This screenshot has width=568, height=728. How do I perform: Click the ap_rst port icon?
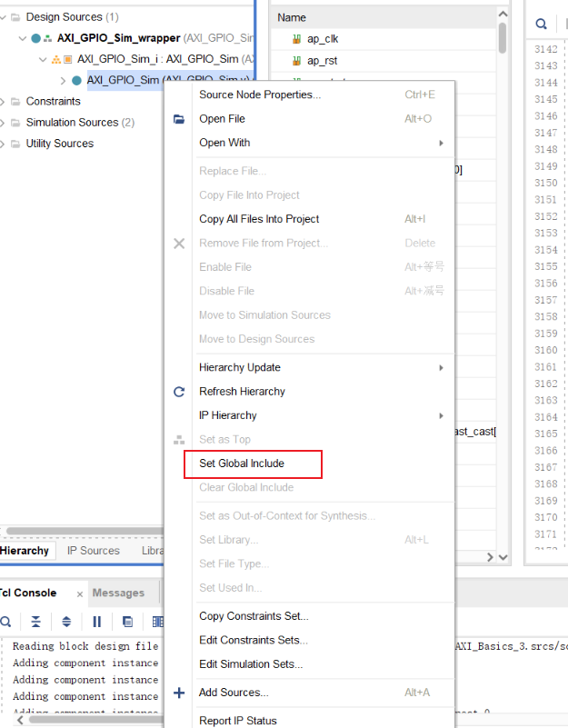[x=296, y=61]
